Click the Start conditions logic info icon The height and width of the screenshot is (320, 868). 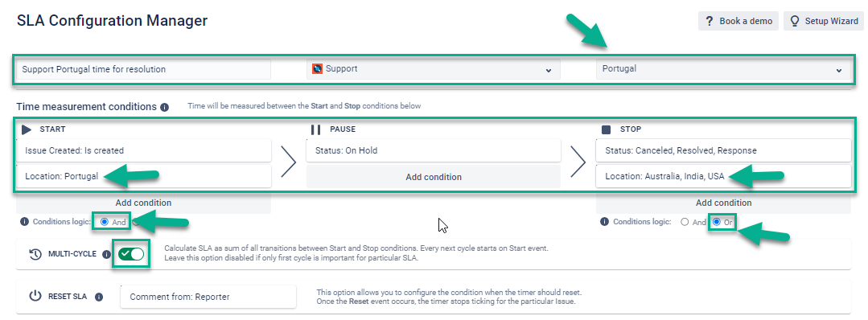[24, 222]
